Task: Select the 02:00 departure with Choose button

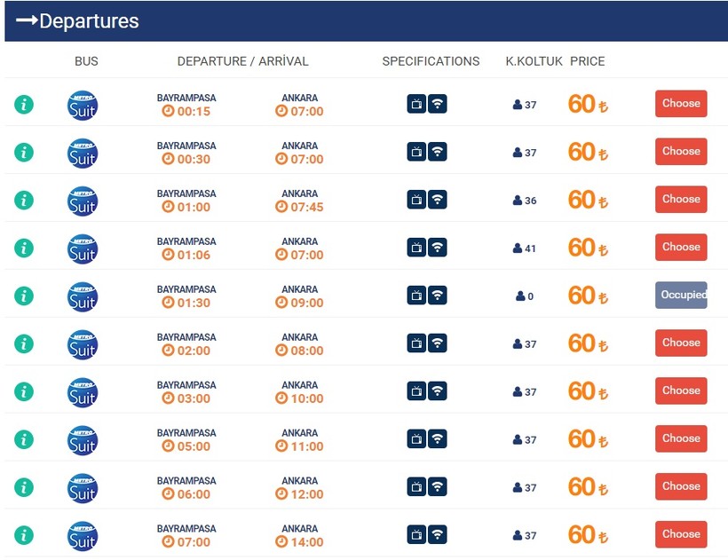Action: tap(681, 343)
